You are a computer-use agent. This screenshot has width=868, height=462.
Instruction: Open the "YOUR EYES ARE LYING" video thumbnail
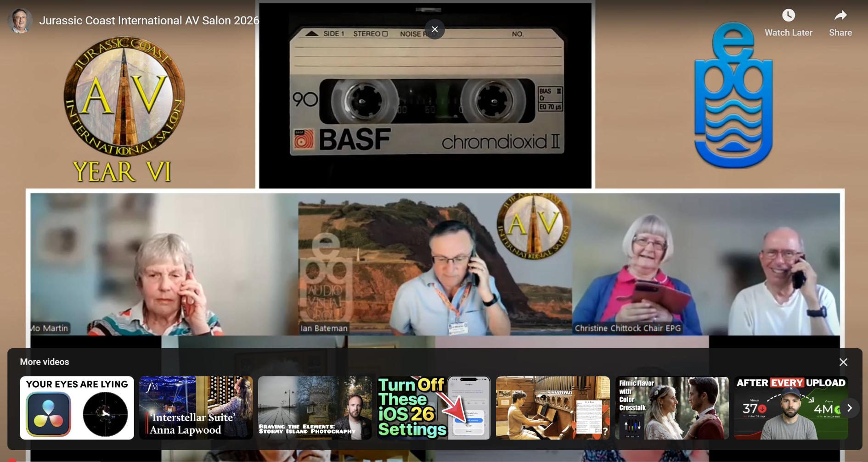[77, 408]
